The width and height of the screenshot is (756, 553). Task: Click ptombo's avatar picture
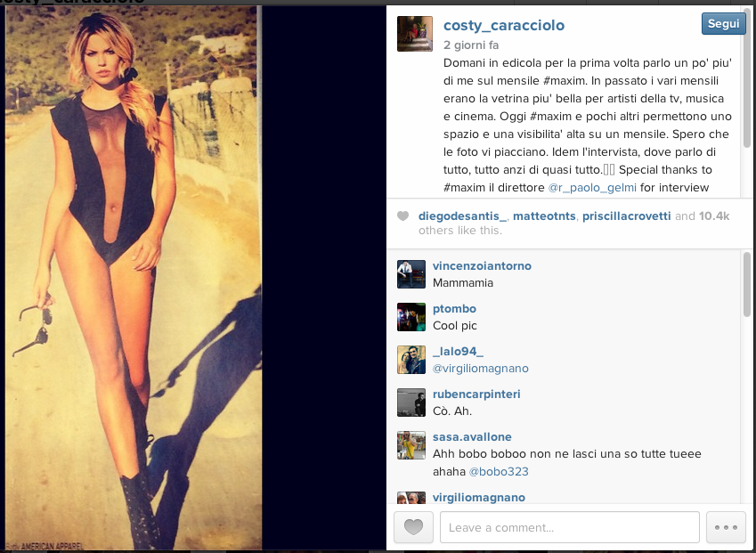click(x=411, y=317)
